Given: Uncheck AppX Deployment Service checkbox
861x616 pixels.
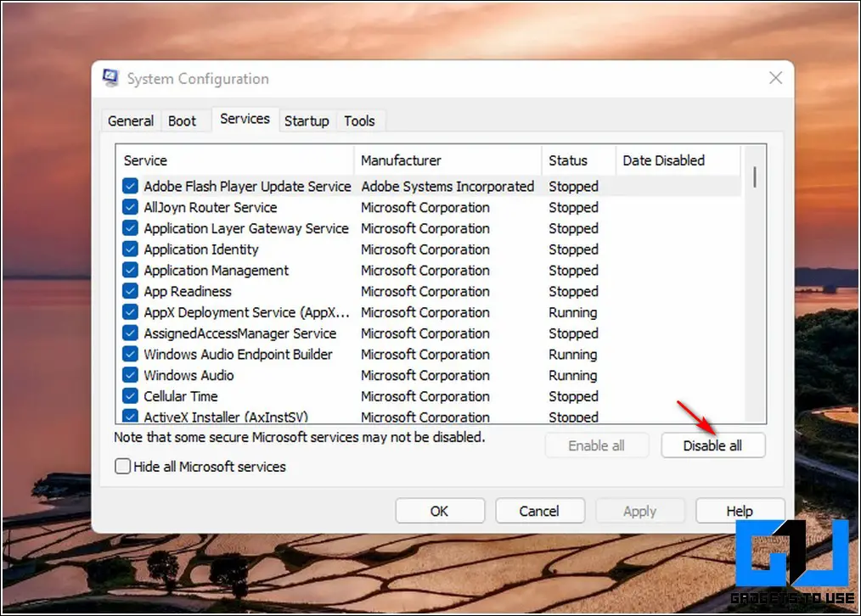Looking at the screenshot, I should (130, 312).
